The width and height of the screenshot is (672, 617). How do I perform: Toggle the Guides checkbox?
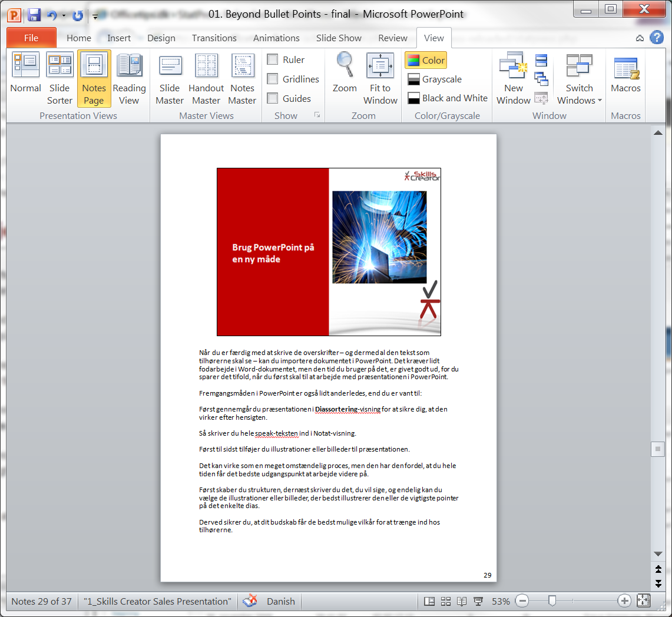click(x=273, y=98)
